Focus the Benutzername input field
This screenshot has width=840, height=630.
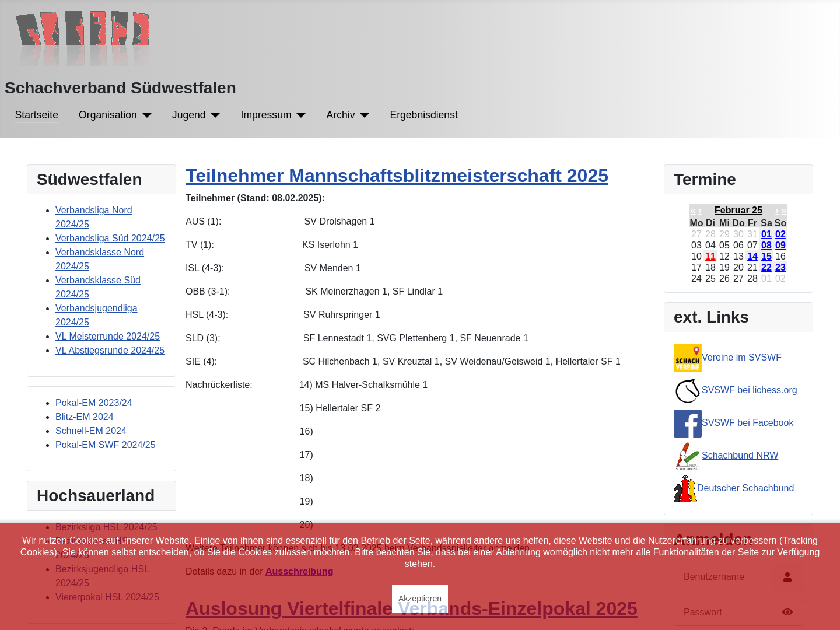pos(723,577)
